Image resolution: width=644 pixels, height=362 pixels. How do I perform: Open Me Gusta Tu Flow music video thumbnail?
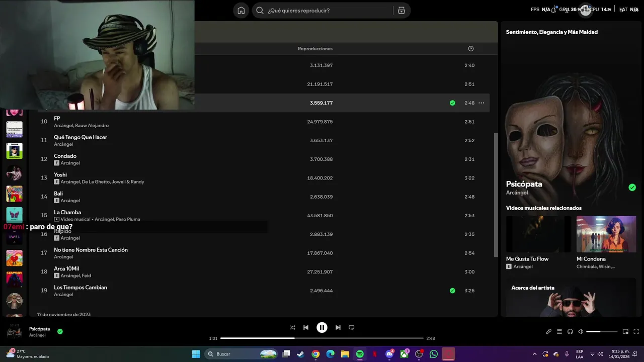click(x=538, y=234)
